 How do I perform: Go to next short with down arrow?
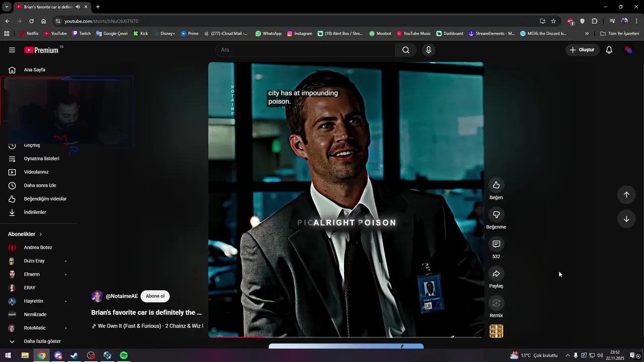626,219
